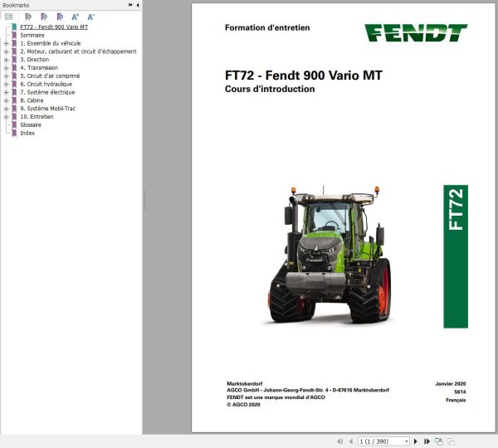Select the 10. Entretien bookmark text

[37, 116]
